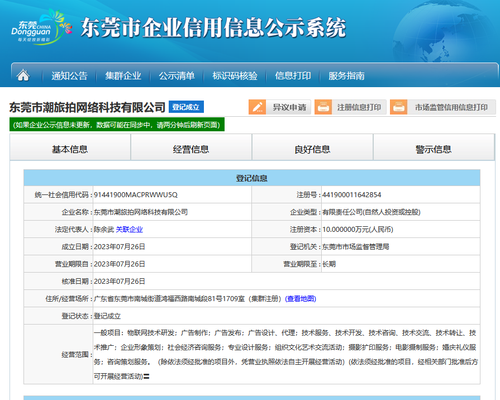This screenshot has height=400, width=500.
Task: Click registration authority 东莞市市场监督管理局
Action: [356, 247]
